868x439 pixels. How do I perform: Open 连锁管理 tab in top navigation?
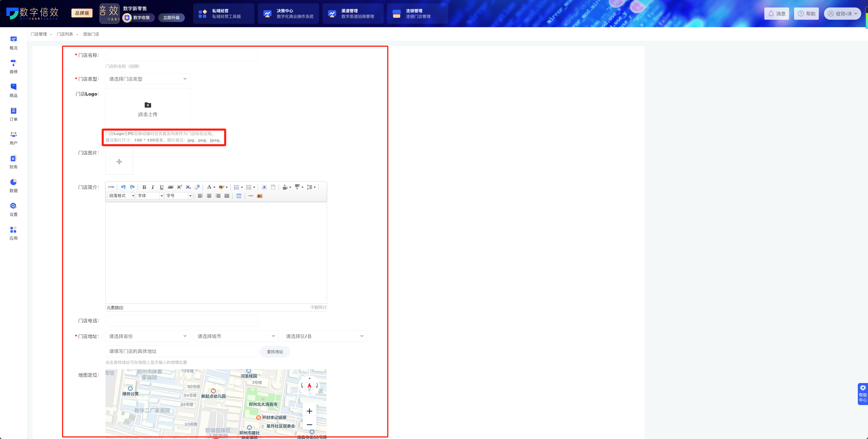[418, 13]
